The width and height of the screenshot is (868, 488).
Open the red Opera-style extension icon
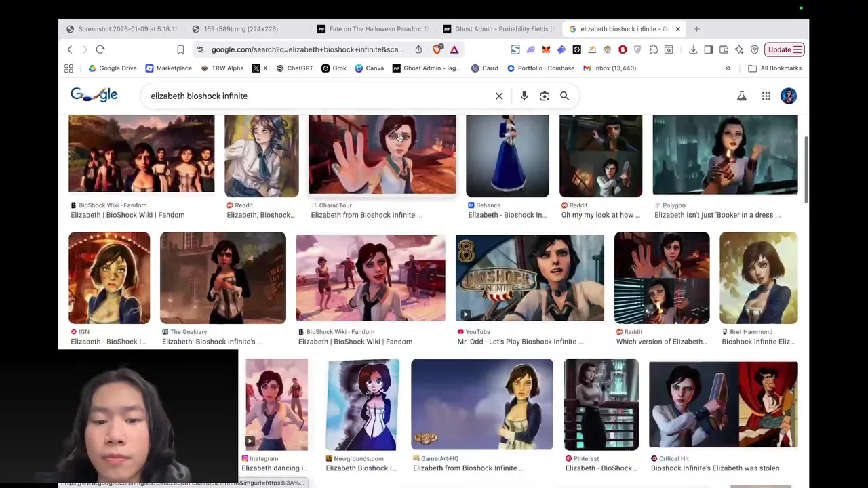623,49
